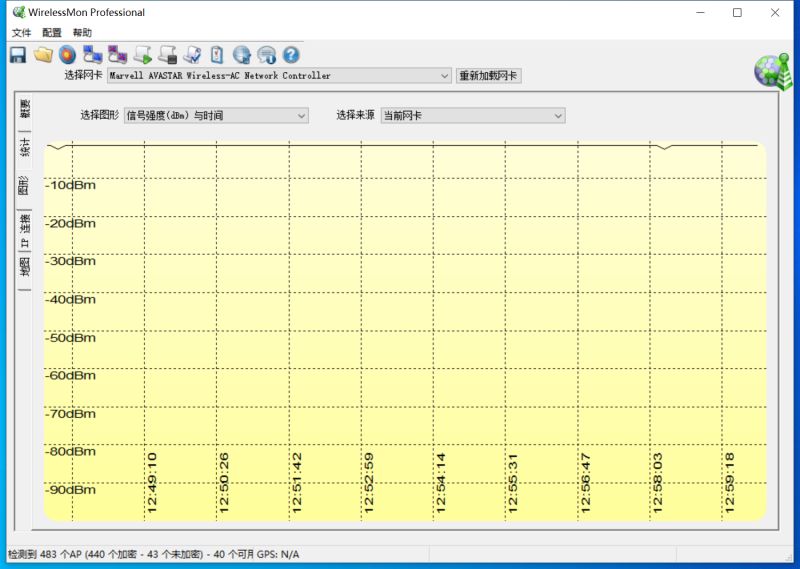This screenshot has height=569, width=800.
Task: Click the 12:56:47 time label
Action: pyautogui.click(x=585, y=483)
